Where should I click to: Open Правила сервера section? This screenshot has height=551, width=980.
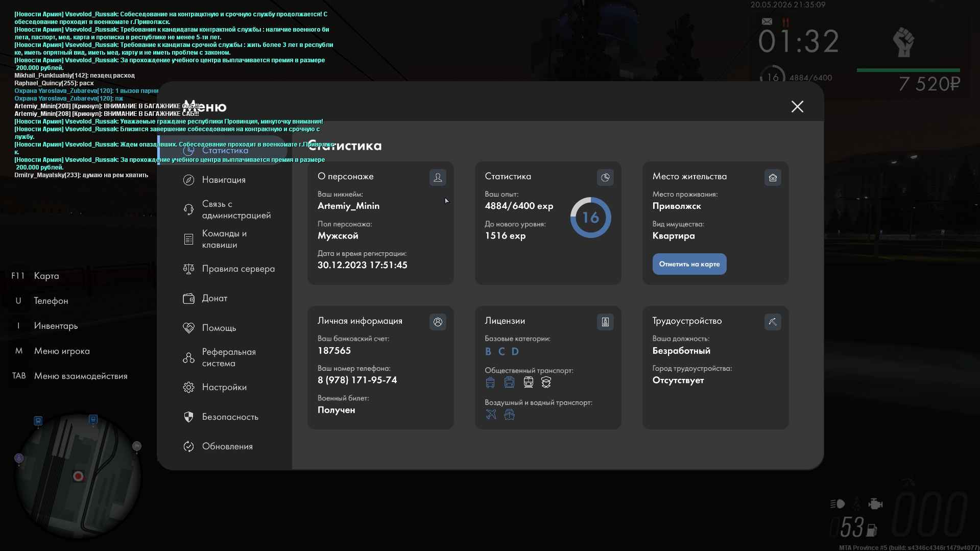click(238, 269)
